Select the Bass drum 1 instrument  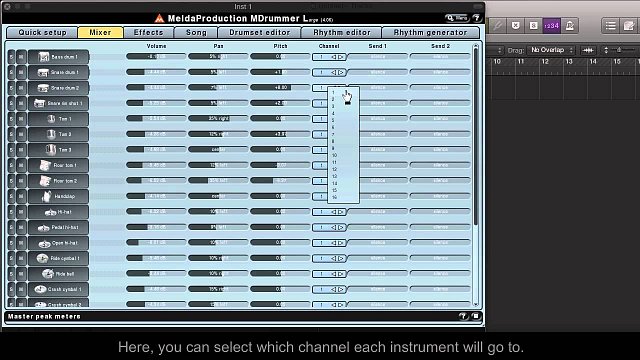(x=58, y=57)
